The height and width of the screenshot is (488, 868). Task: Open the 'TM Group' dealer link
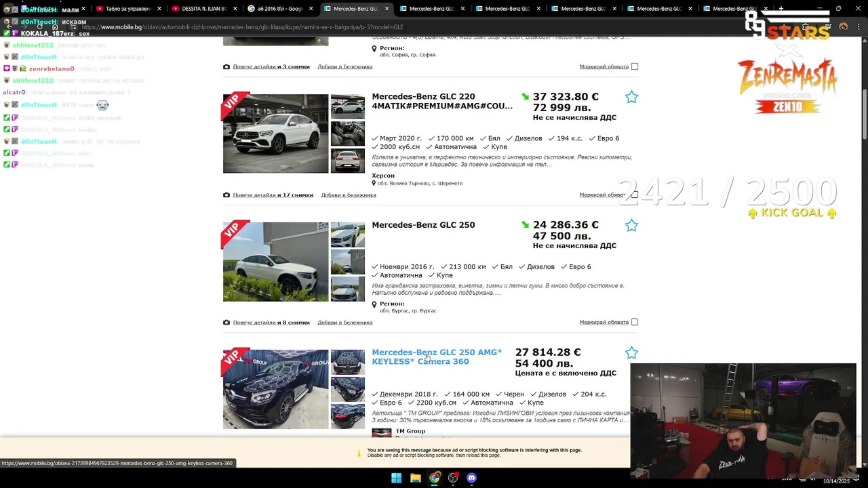pyautogui.click(x=410, y=431)
